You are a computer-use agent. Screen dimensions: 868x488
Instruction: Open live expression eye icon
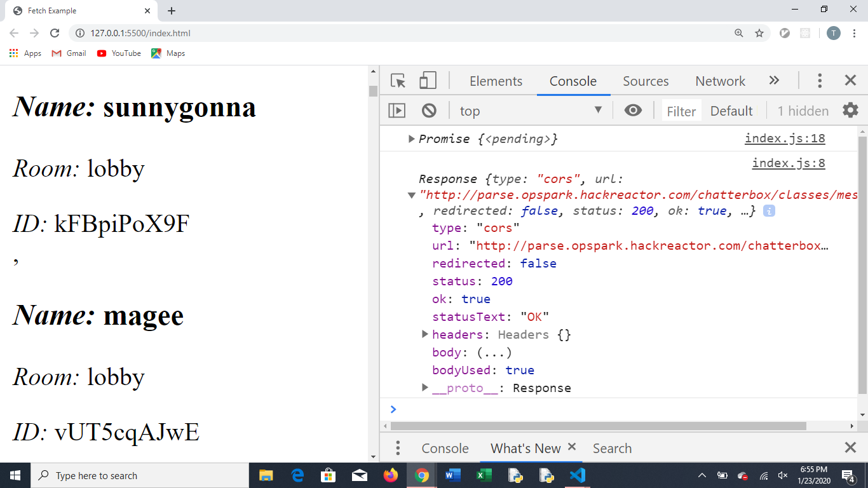633,111
